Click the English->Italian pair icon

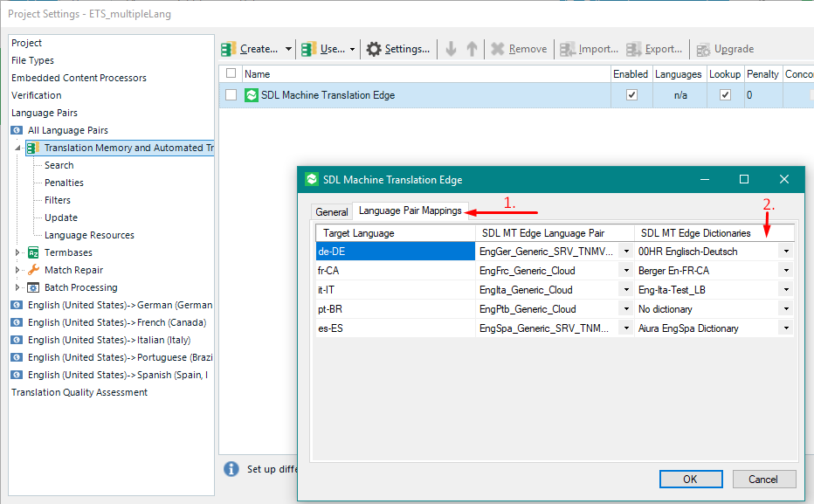tap(17, 340)
